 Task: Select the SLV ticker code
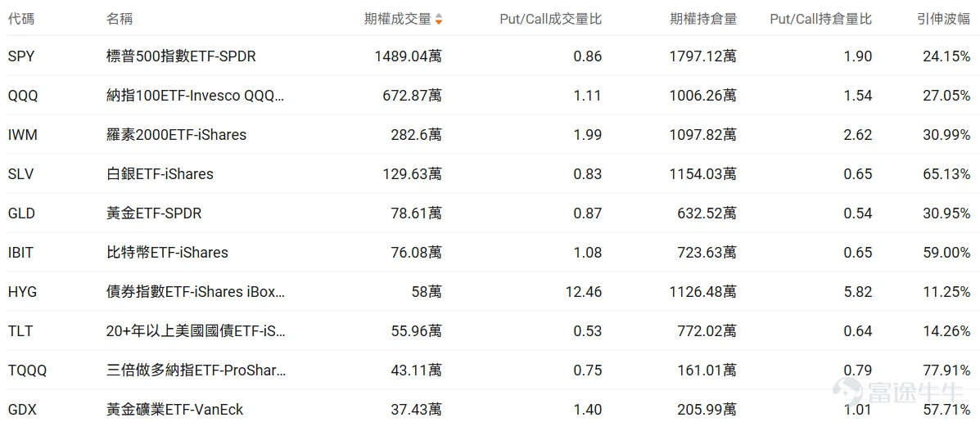[x=20, y=174]
